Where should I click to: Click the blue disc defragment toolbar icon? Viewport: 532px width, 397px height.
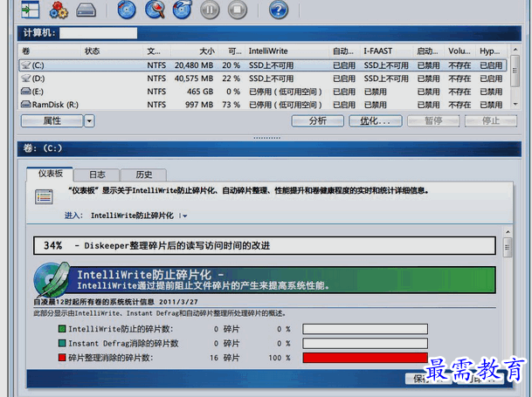127,9
